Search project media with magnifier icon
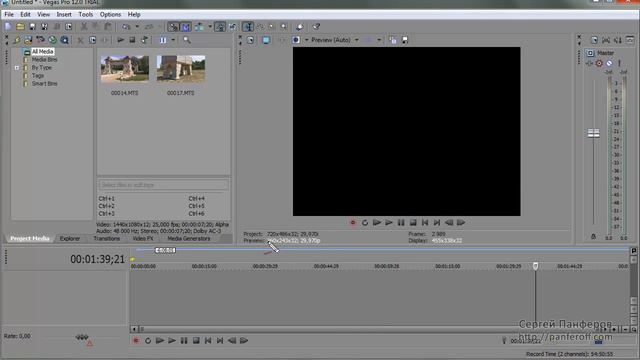This screenshot has width=640, height=360. pyautogui.click(x=187, y=40)
